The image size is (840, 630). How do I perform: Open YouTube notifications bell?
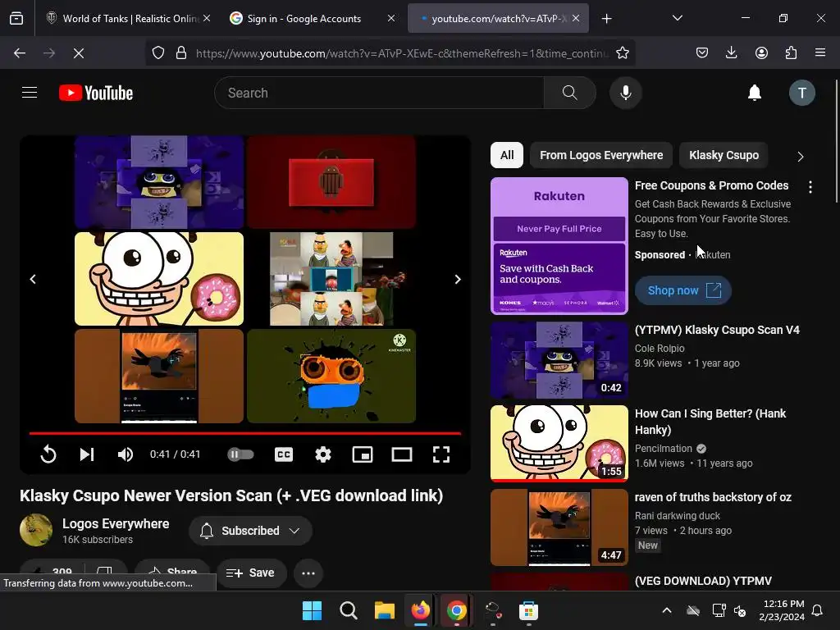point(755,93)
